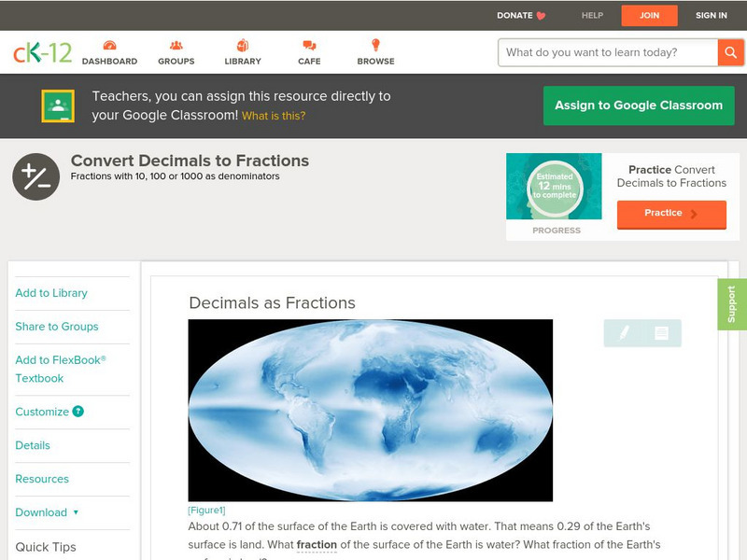Image resolution: width=747 pixels, height=560 pixels.
Task: Click the orange search magnifier button
Action: click(730, 52)
